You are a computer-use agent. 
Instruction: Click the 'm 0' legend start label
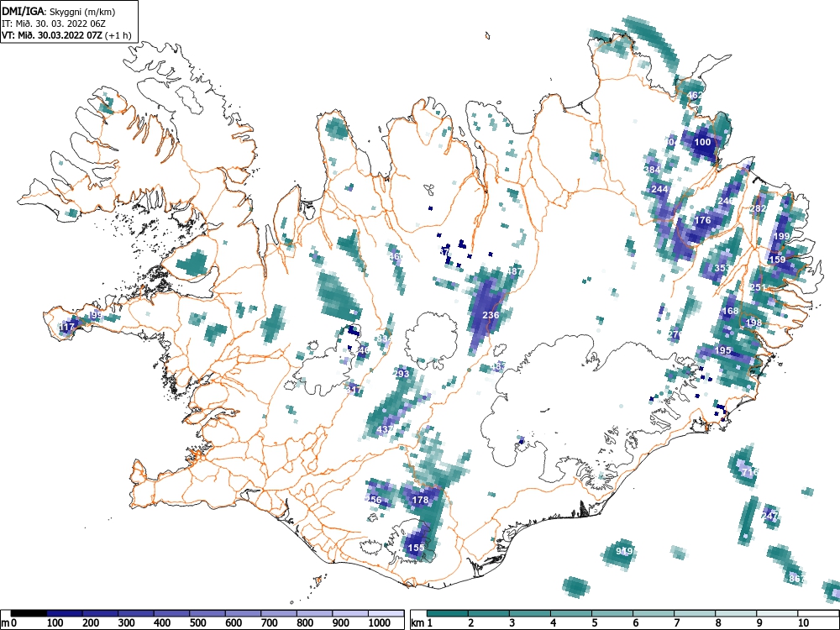[8, 623]
